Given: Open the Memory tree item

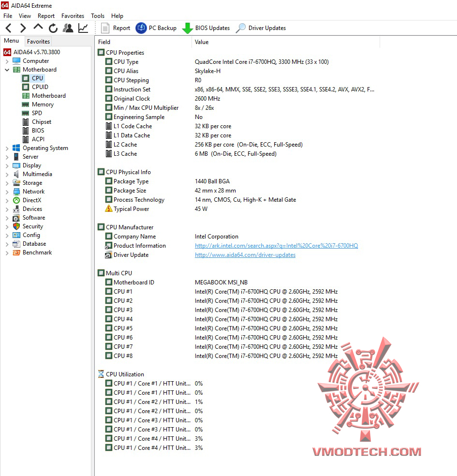Looking at the screenshot, I should (38, 104).
